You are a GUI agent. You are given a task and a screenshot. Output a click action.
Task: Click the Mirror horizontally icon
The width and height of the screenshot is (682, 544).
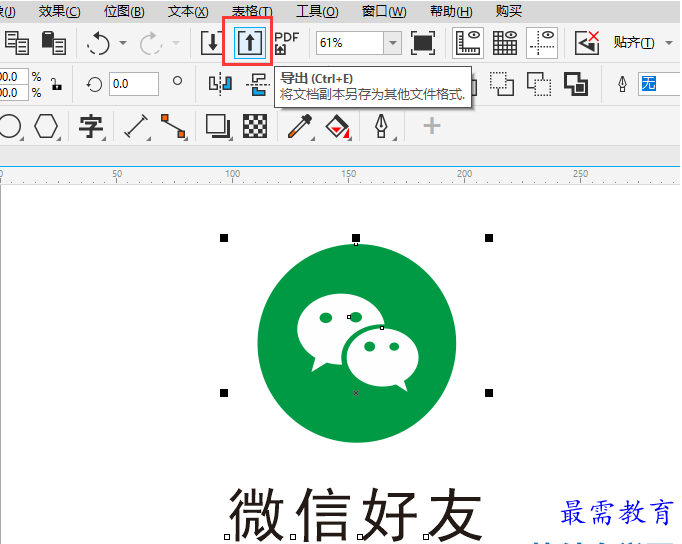[221, 84]
